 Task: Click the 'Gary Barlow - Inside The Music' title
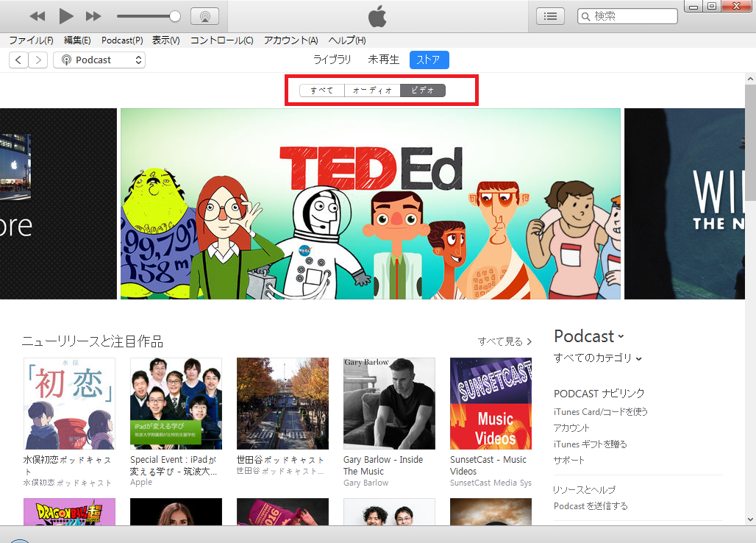tap(383, 465)
